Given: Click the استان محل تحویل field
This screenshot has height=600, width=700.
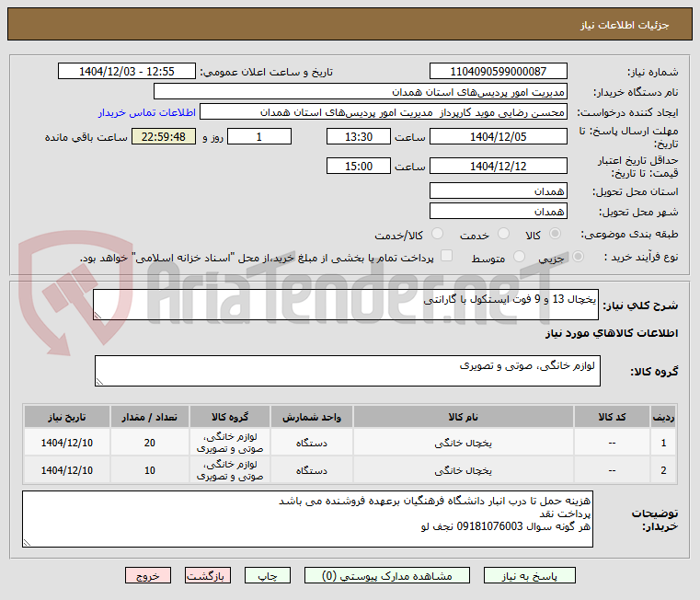Looking at the screenshot, I should (x=499, y=191).
